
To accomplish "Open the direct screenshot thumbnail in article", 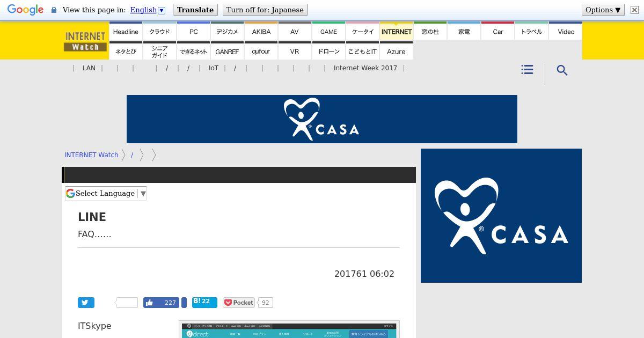I will [x=289, y=330].
